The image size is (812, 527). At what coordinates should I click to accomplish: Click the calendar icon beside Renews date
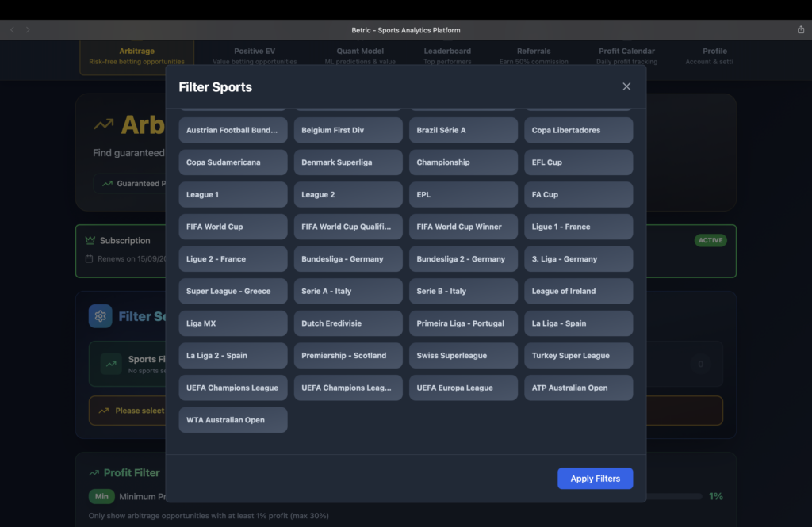click(90, 259)
